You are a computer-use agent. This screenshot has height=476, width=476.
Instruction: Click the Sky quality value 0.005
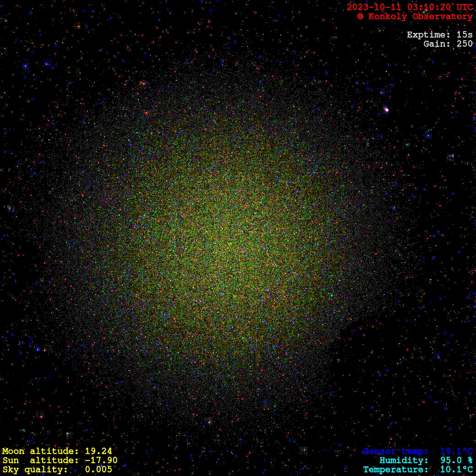point(98,470)
